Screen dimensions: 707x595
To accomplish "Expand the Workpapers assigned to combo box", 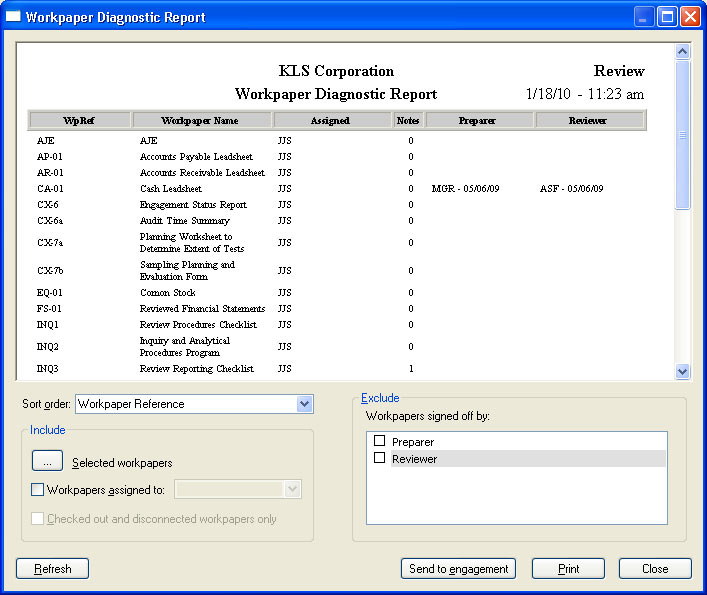I will (292, 490).
